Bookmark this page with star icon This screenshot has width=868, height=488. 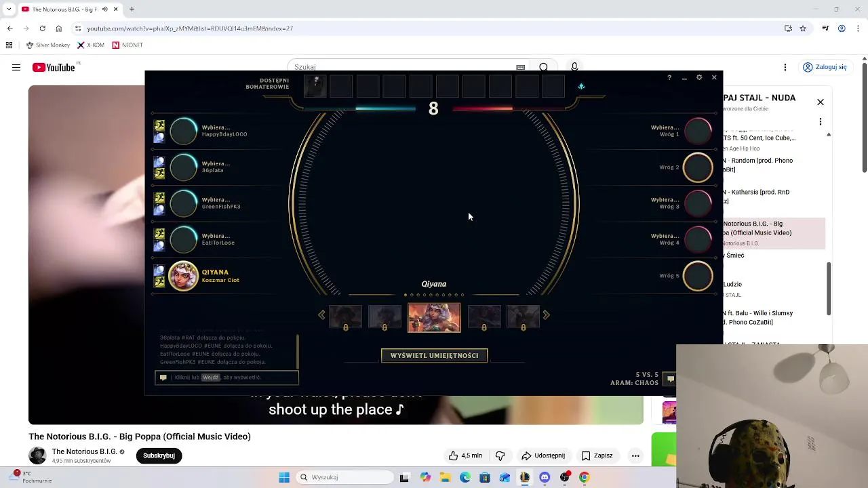point(803,28)
